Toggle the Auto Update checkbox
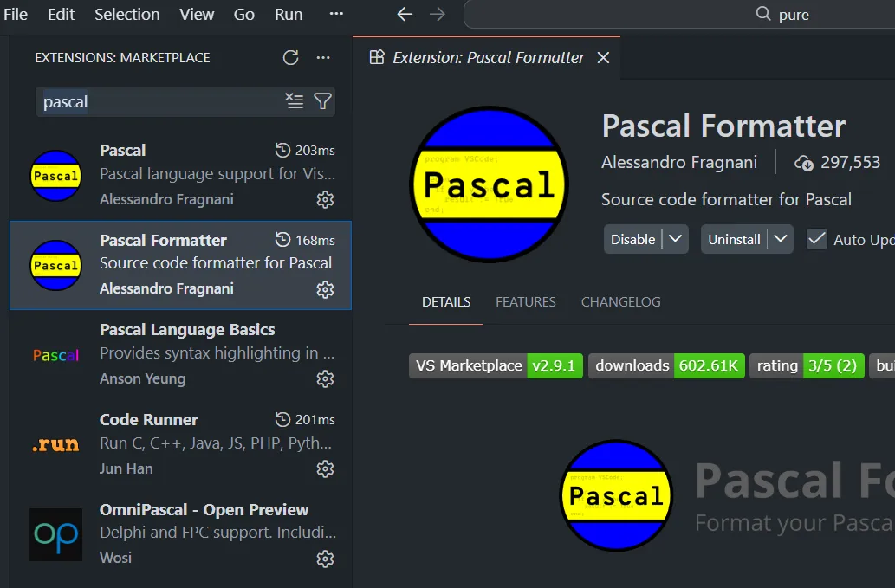This screenshot has height=588, width=895. 816,239
